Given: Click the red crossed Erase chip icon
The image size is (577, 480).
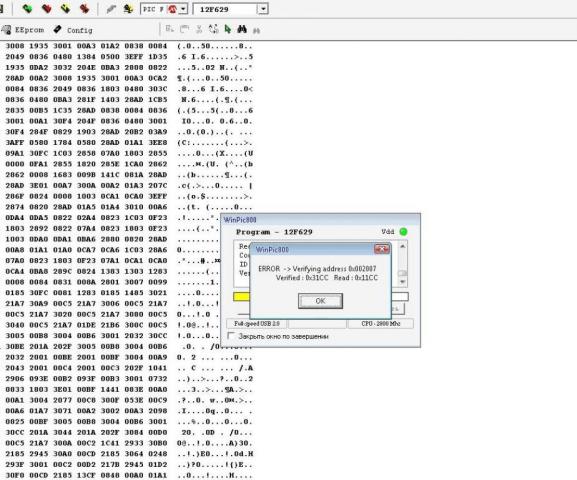Looking at the screenshot, I should [x=85, y=8].
